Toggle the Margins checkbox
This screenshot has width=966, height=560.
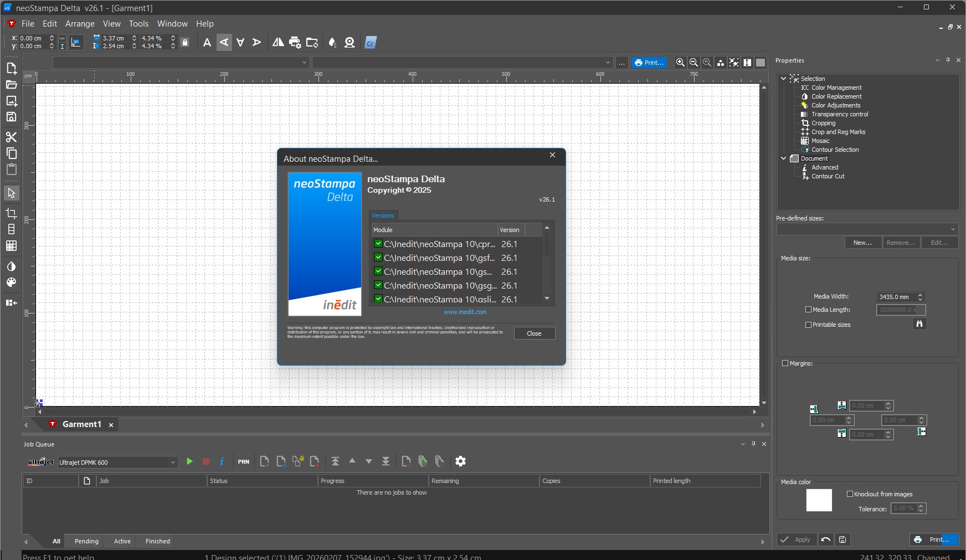(785, 363)
